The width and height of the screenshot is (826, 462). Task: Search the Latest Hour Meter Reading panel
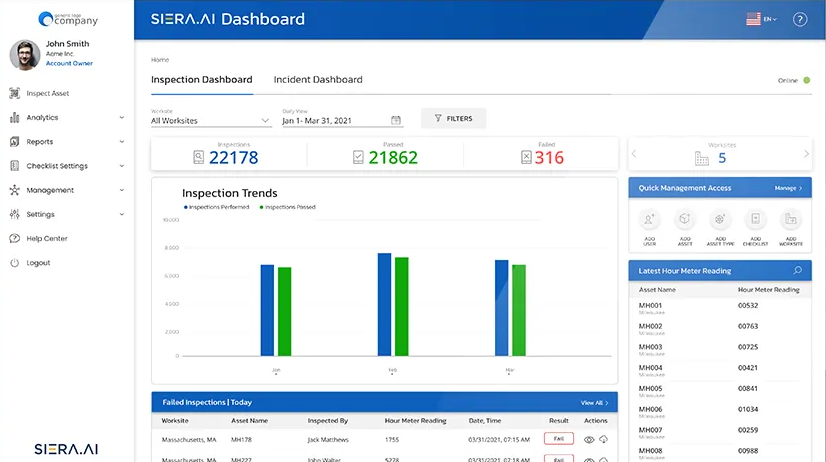click(797, 270)
